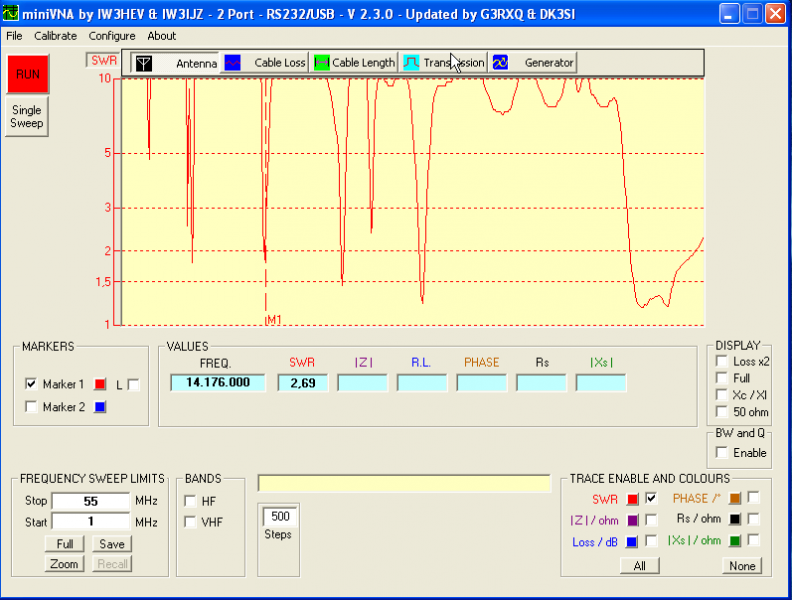792x600 pixels.
Task: Toggle the L checkbox beside Marker 1
Action: [133, 384]
